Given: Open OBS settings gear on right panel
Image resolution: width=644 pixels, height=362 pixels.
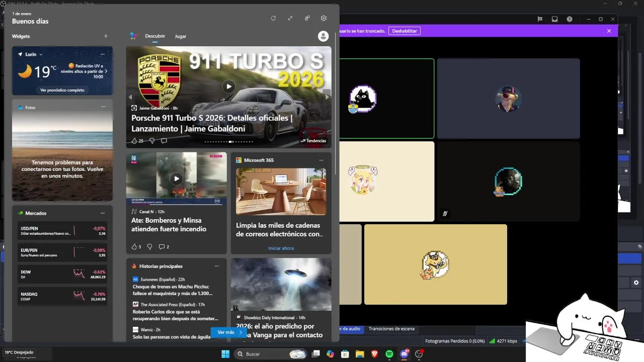Looking at the screenshot, I should pos(636,283).
